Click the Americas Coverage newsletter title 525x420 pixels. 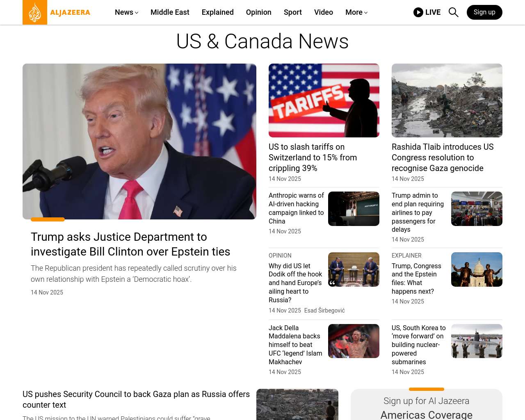tap(427, 415)
